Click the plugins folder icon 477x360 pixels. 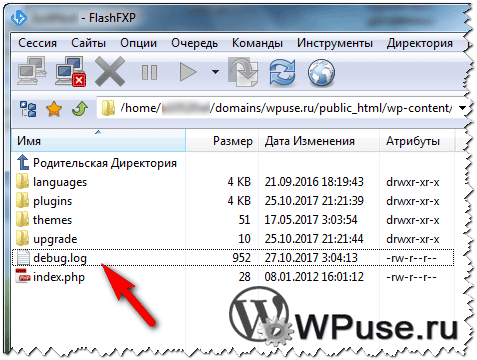tap(22, 200)
